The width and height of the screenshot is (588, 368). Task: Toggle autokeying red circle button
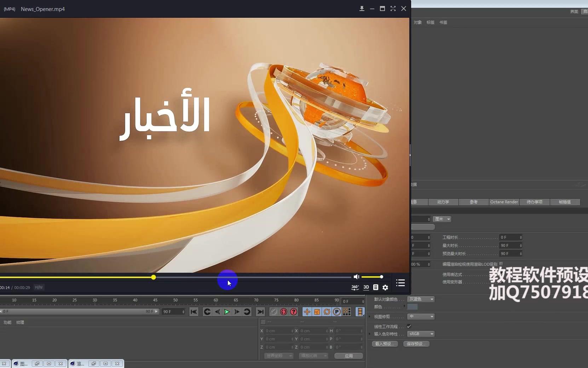[x=283, y=312]
